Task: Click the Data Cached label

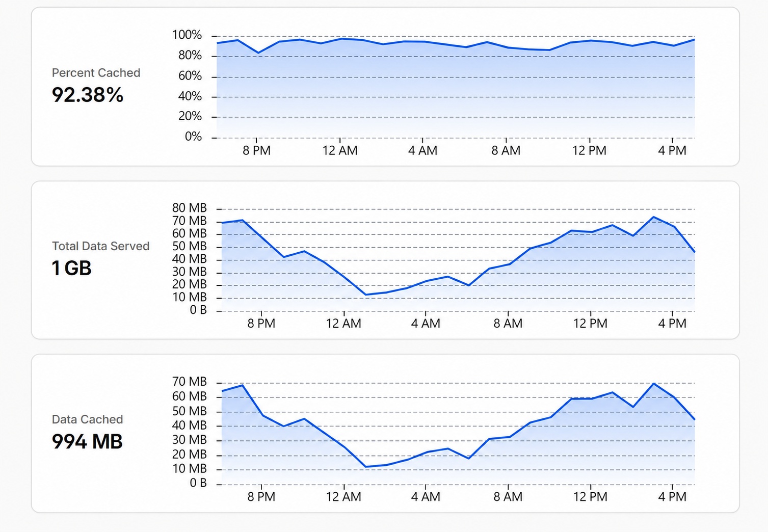Action: (88, 419)
